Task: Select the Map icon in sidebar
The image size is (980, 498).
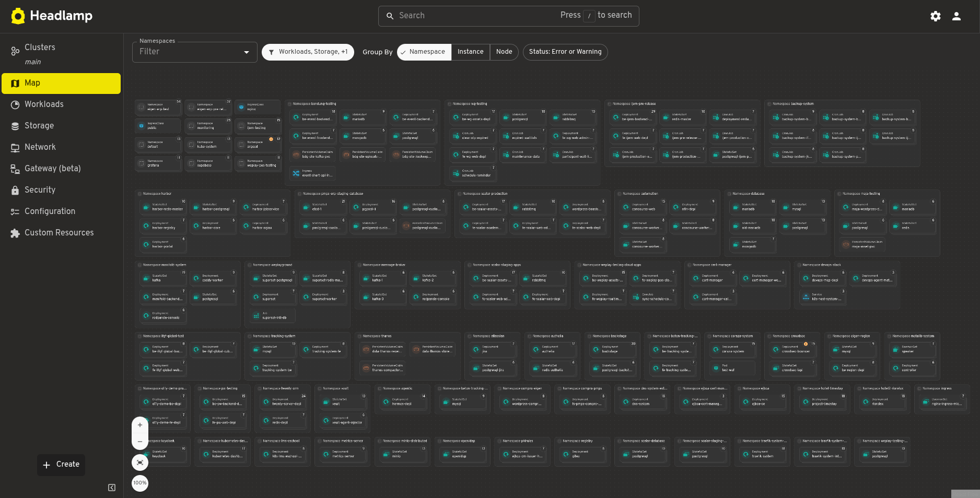Action: (x=15, y=84)
